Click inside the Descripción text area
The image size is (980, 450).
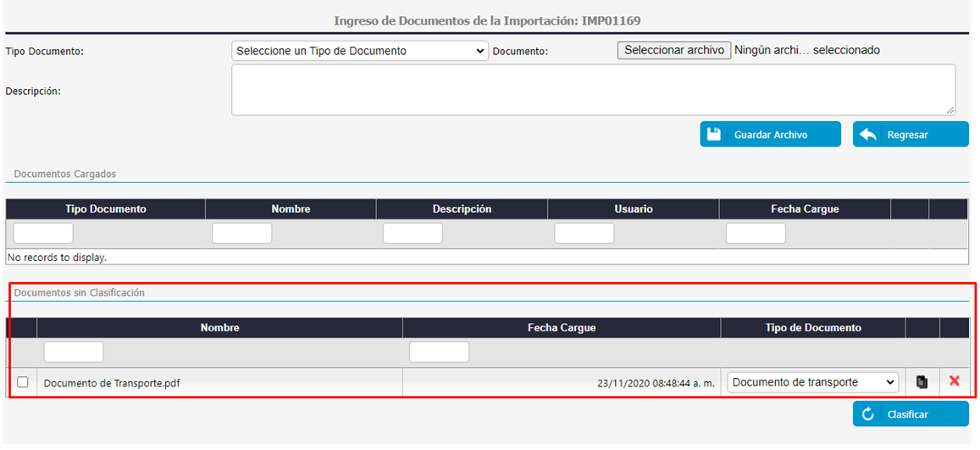click(593, 89)
